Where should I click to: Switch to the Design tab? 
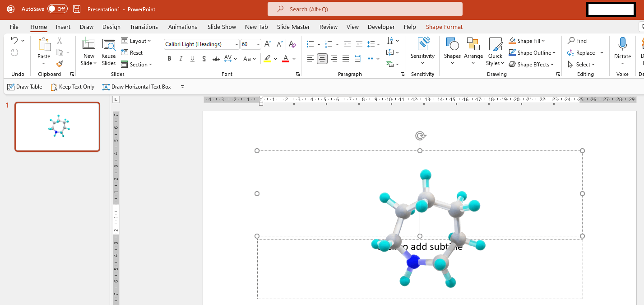(111, 27)
